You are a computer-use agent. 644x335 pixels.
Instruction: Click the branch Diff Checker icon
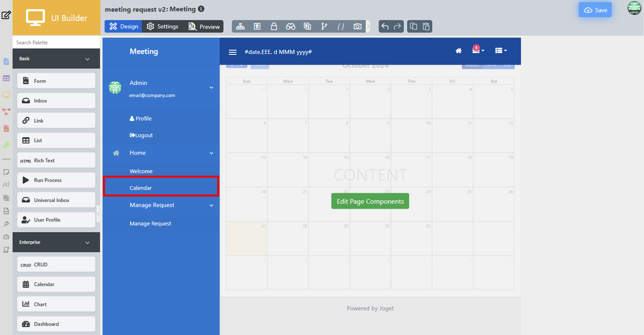click(x=324, y=26)
